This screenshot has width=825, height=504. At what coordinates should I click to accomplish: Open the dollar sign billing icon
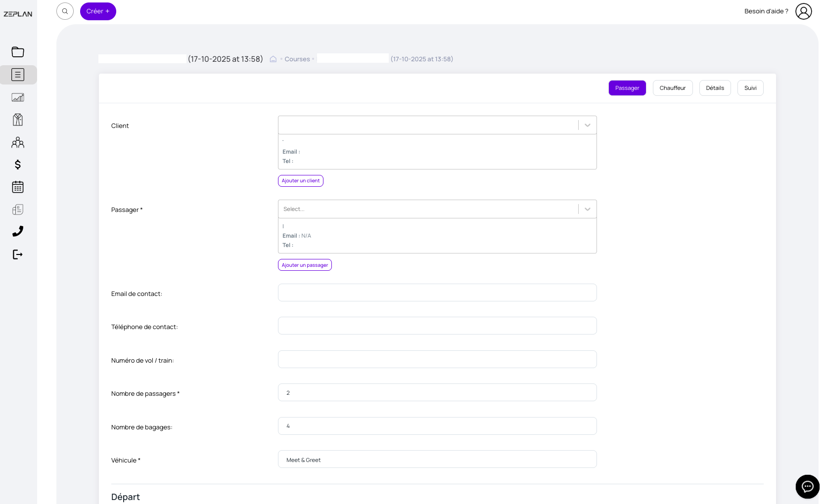(18, 165)
